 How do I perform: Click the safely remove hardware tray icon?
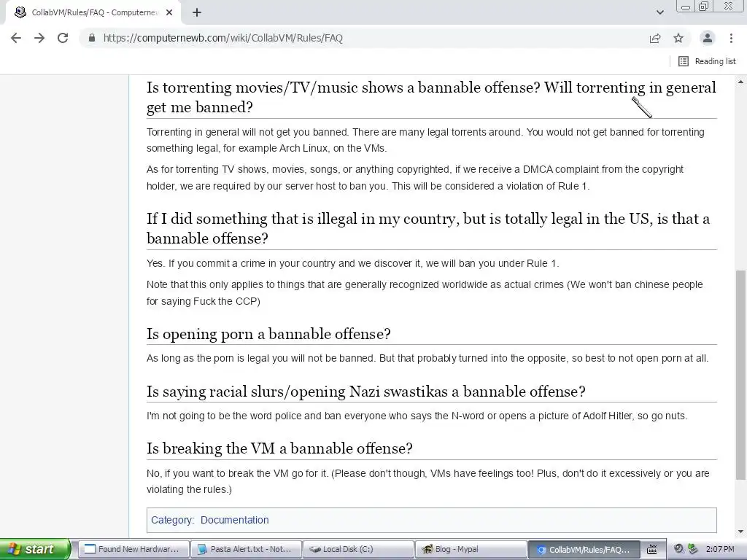(x=693, y=549)
